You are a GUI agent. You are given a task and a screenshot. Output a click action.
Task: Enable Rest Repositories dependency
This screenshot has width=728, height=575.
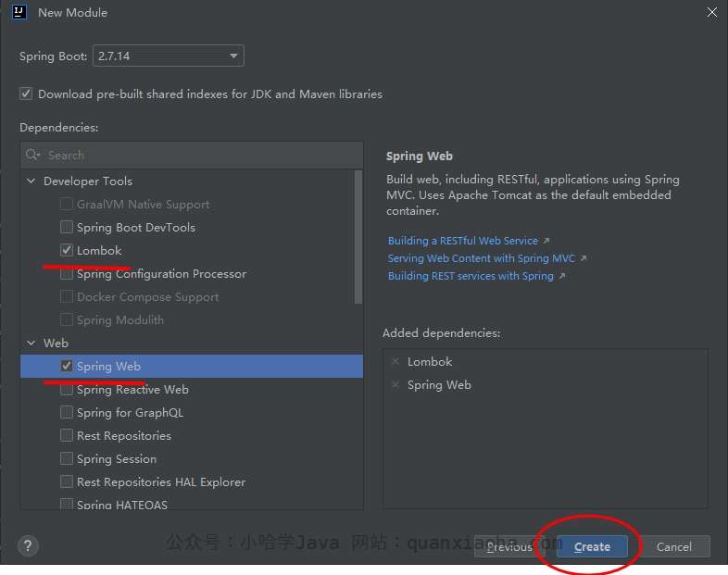67,435
